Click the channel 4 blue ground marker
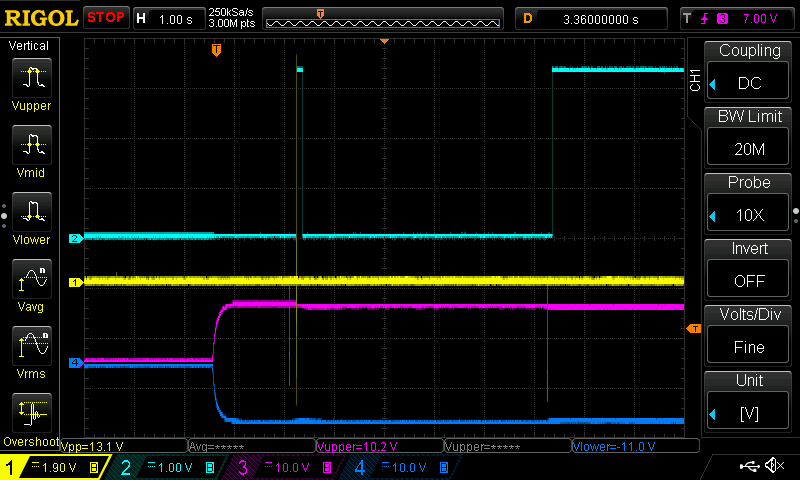Image resolution: width=800 pixels, height=480 pixels. [76, 363]
